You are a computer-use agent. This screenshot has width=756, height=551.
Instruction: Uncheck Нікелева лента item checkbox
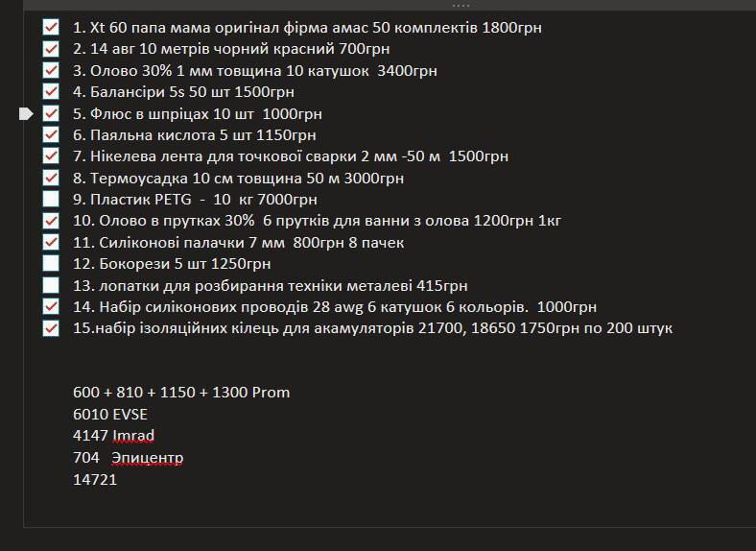51,156
